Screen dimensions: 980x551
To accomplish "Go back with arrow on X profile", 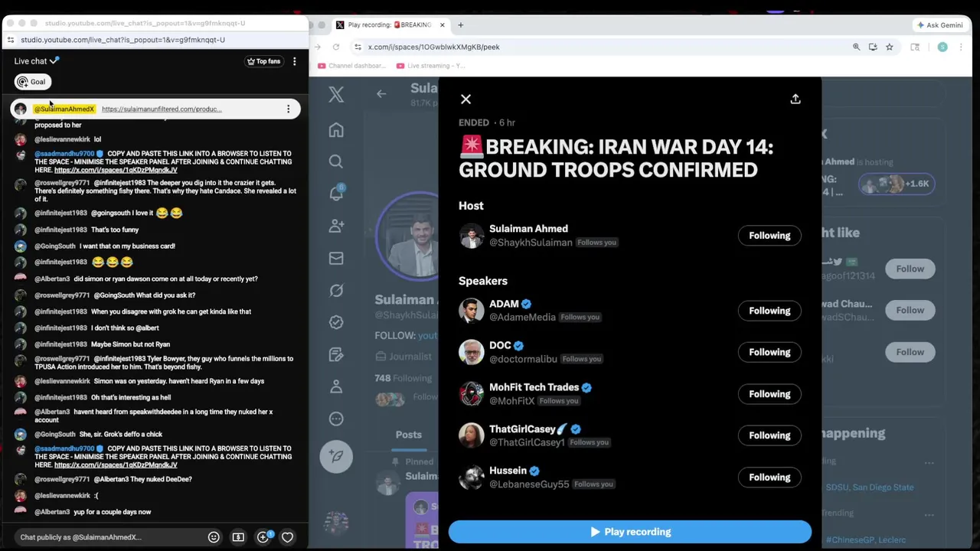I will (x=381, y=93).
